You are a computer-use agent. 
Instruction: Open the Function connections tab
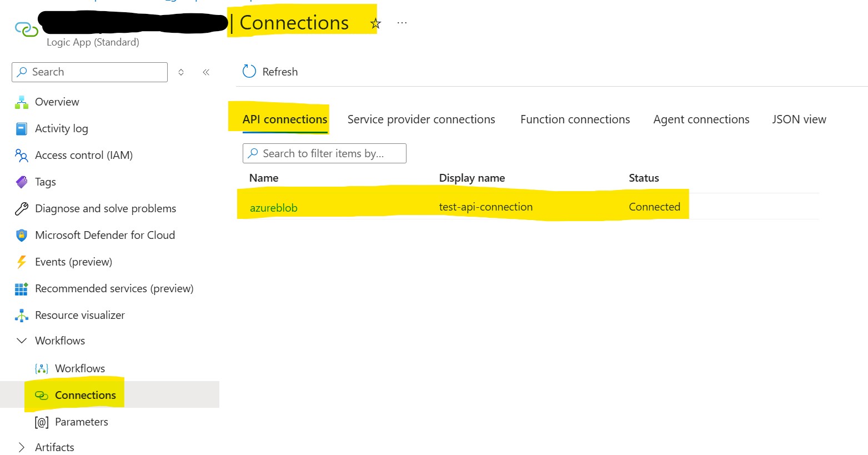tap(575, 119)
